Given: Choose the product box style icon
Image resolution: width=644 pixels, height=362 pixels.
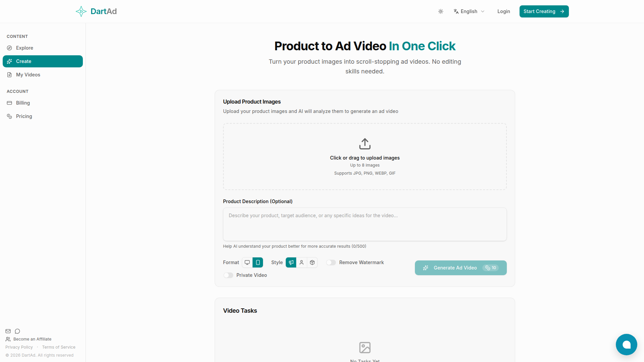Looking at the screenshot, I should 312,262.
